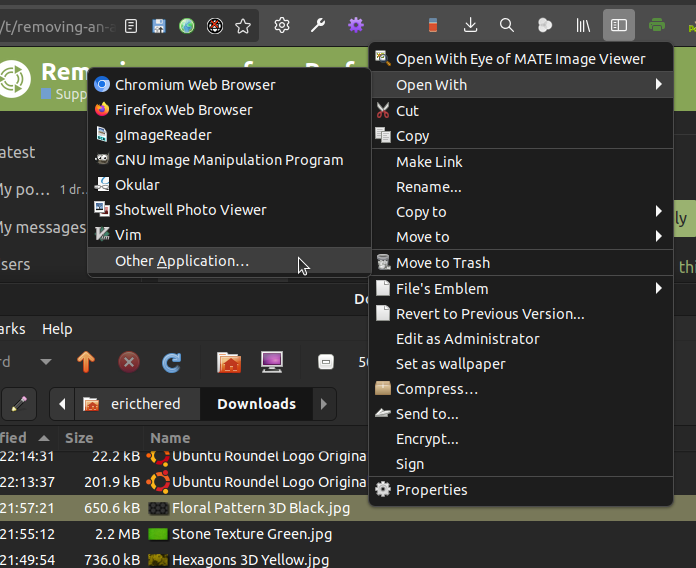Sort the file list by Size column
The height and width of the screenshot is (568, 696).
(x=79, y=438)
